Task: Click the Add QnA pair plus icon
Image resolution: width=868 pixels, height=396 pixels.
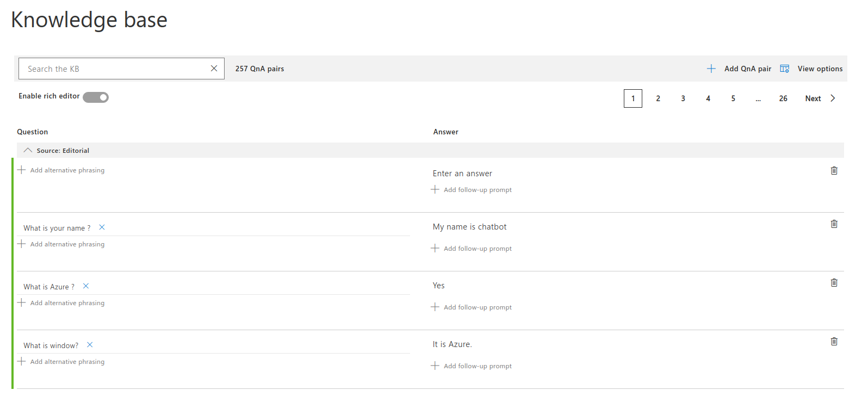Action: (711, 69)
